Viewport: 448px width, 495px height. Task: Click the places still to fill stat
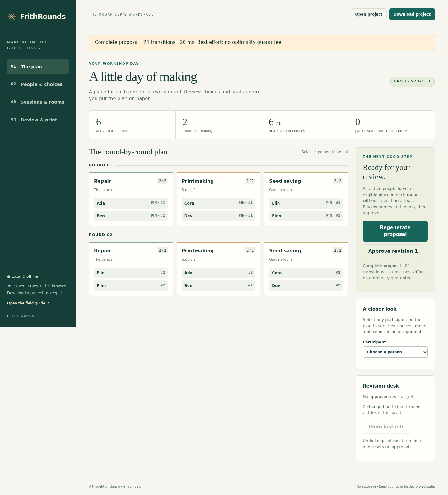pyautogui.click(x=391, y=125)
